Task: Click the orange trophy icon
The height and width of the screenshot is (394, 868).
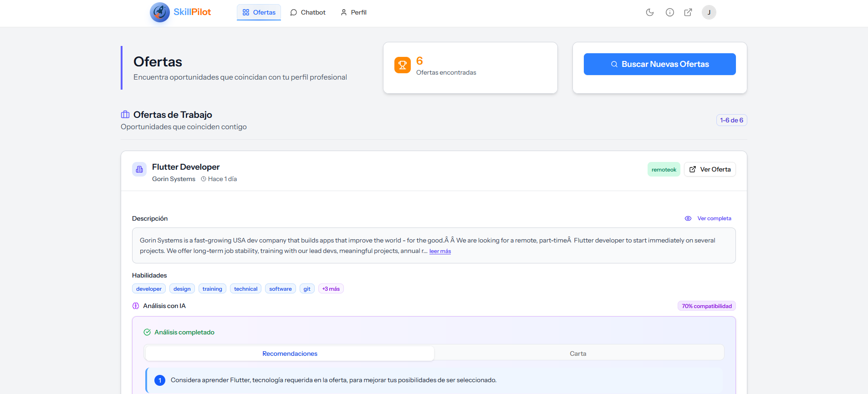Action: pos(402,65)
